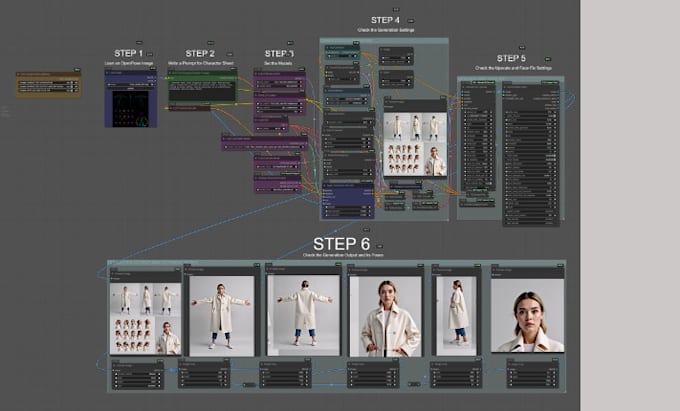Select small node beneath Step 6 character sheet

(138, 375)
